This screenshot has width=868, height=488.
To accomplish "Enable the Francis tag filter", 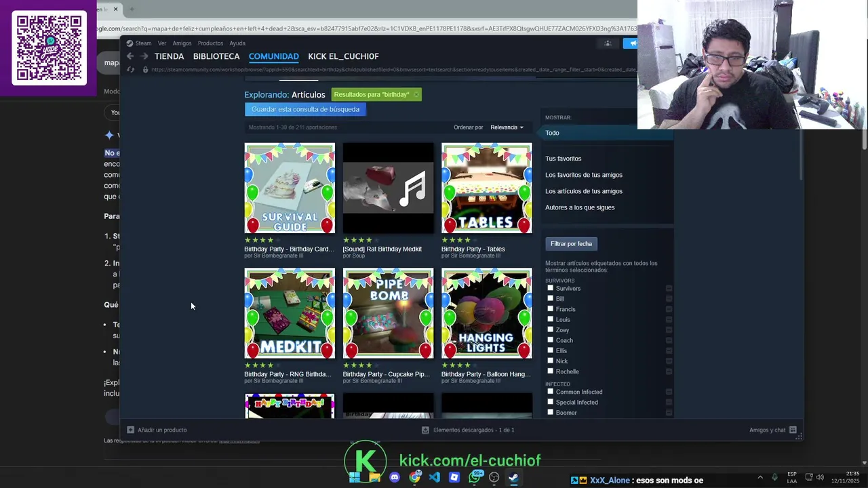I will click(x=550, y=308).
